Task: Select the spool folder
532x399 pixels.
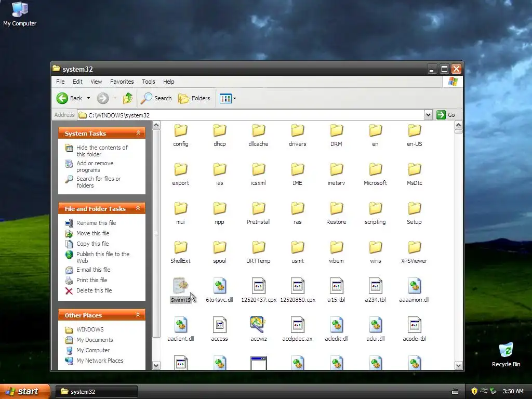Action: (220, 252)
